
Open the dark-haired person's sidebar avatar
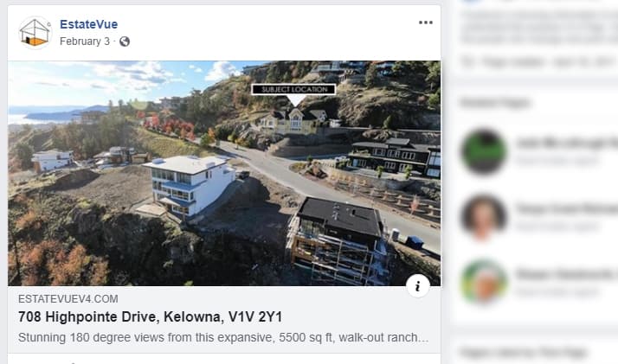point(484,217)
